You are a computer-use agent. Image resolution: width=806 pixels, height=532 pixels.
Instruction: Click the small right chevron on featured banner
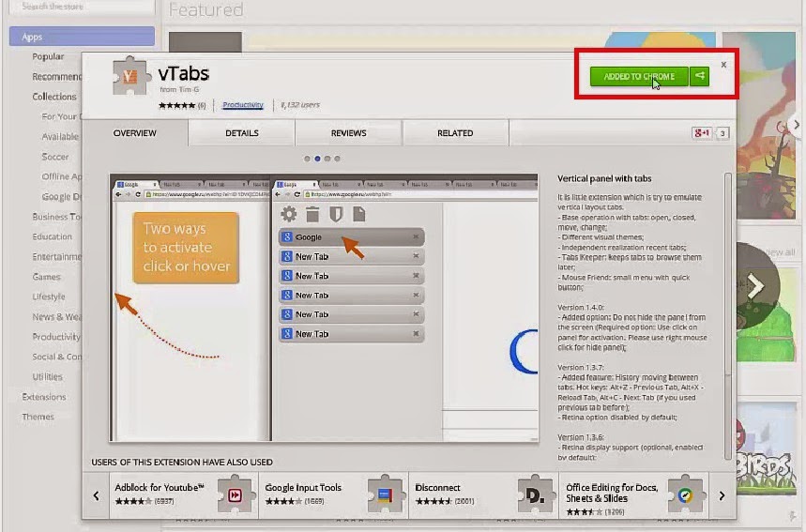pos(797,125)
